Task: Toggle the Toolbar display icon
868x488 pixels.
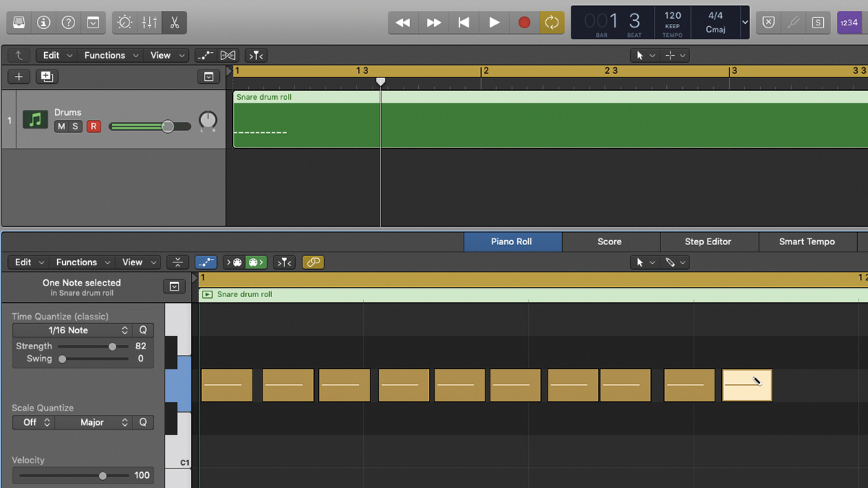Action: click(93, 22)
